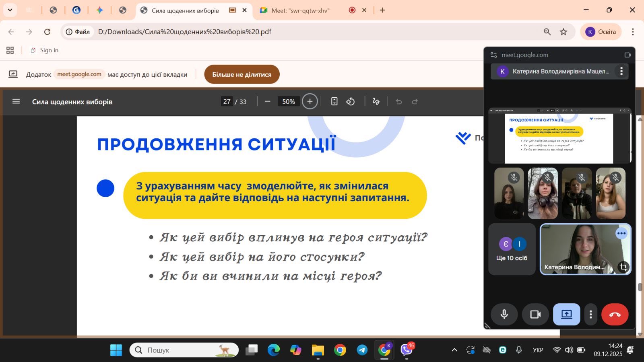
Task: Open File Explorer from the taskbar
Action: (318, 350)
